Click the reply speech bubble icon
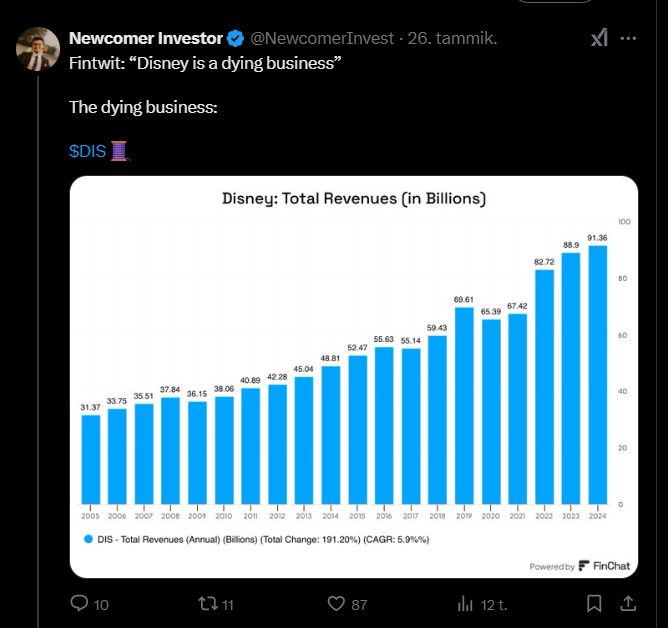This screenshot has height=628, width=668. coord(78,604)
